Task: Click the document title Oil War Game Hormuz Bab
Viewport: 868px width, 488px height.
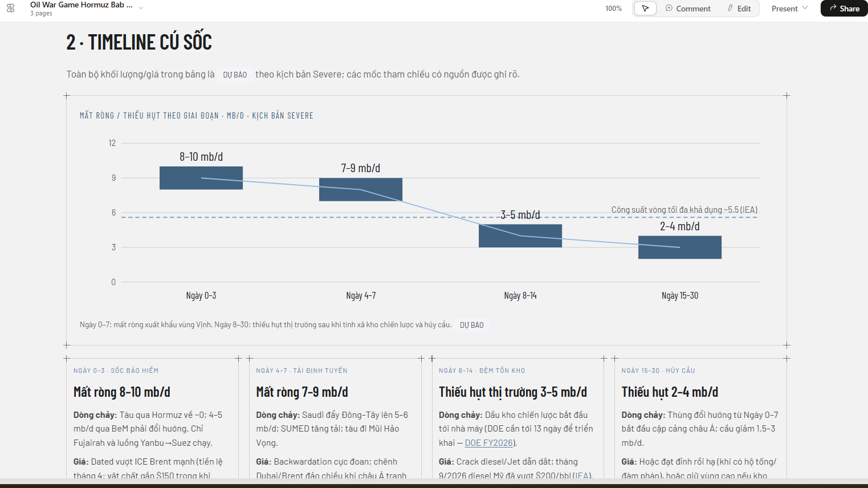Action: click(x=81, y=5)
